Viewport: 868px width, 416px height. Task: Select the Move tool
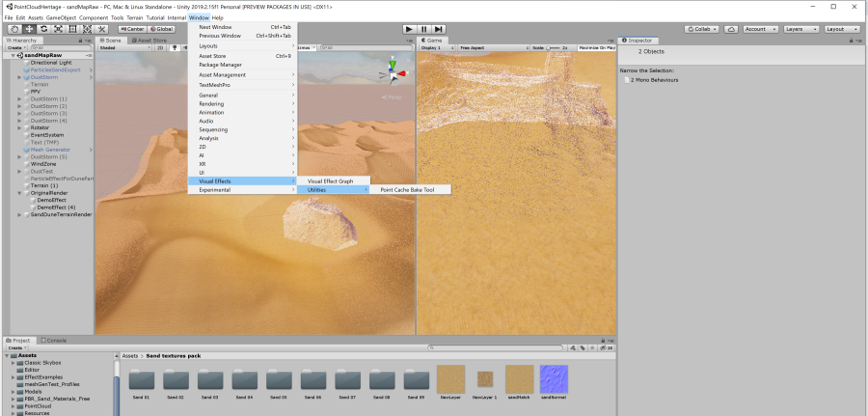29,29
